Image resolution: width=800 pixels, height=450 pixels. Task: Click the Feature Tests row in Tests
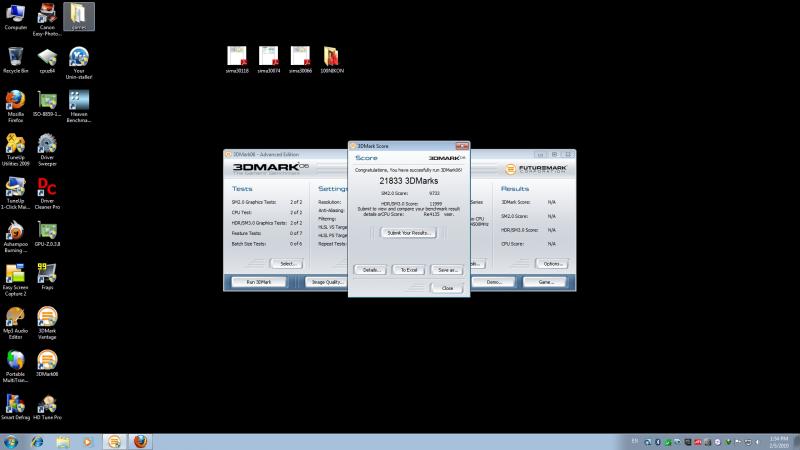click(266, 233)
